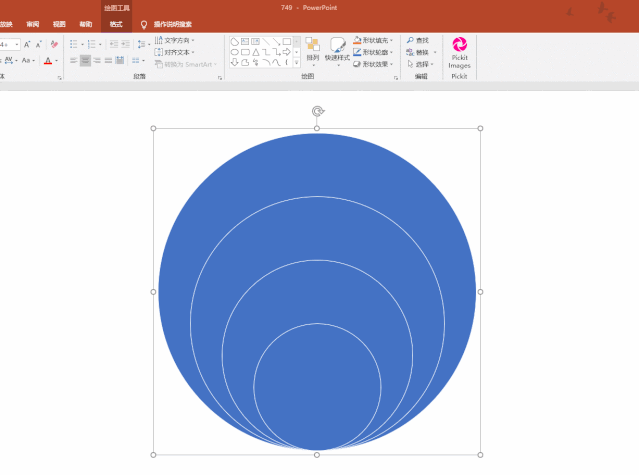Click the increase font size icon
The image size is (639, 475).
coord(27,44)
